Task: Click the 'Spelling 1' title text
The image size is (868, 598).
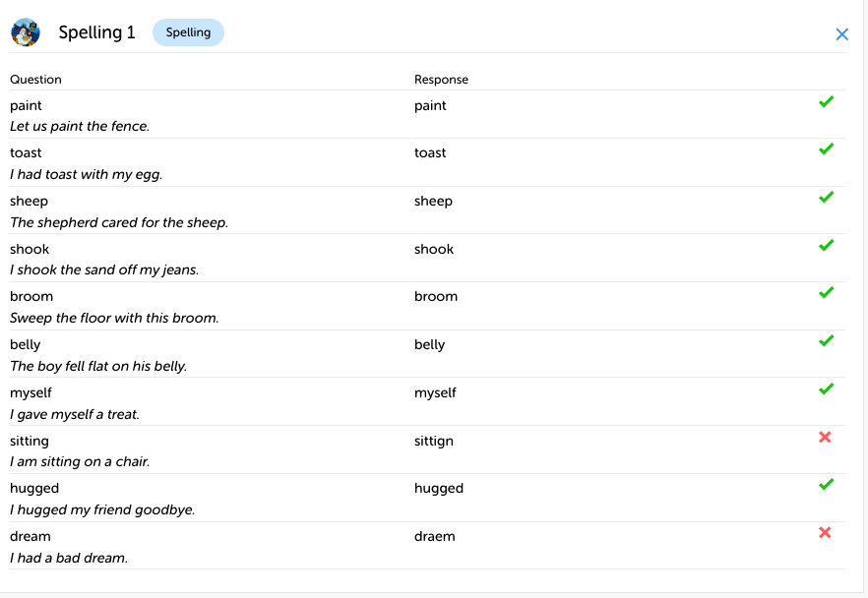Action: click(x=96, y=32)
